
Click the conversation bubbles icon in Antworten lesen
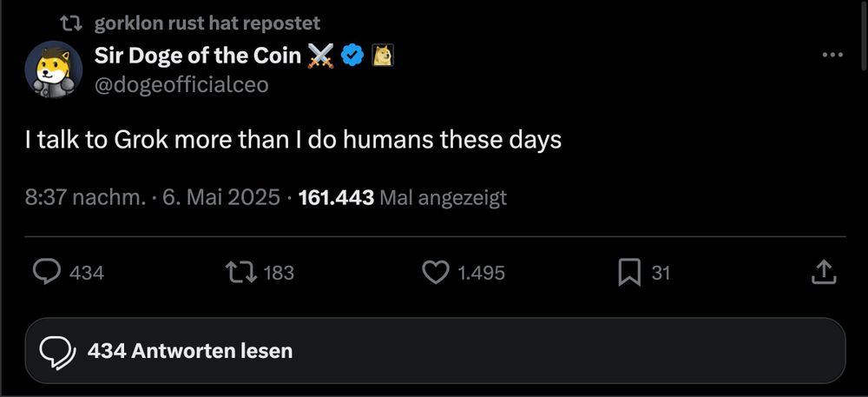(x=57, y=352)
